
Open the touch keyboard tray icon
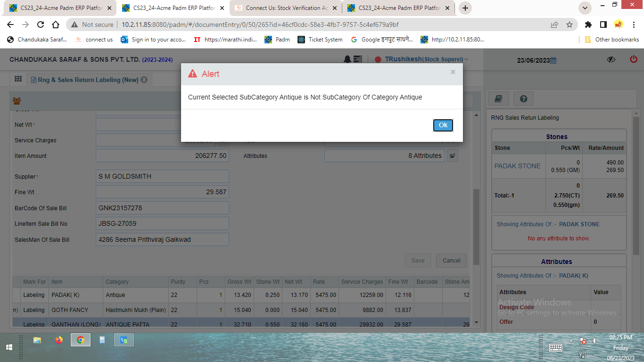(555, 347)
